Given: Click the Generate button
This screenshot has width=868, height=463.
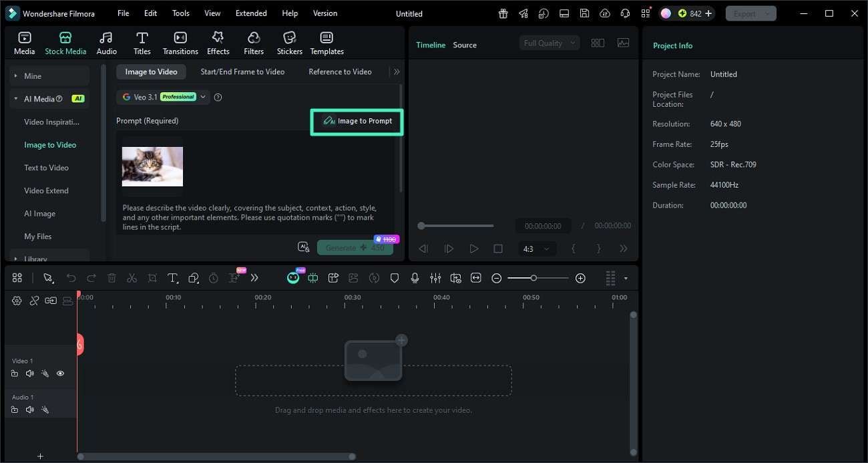Looking at the screenshot, I should (x=355, y=248).
